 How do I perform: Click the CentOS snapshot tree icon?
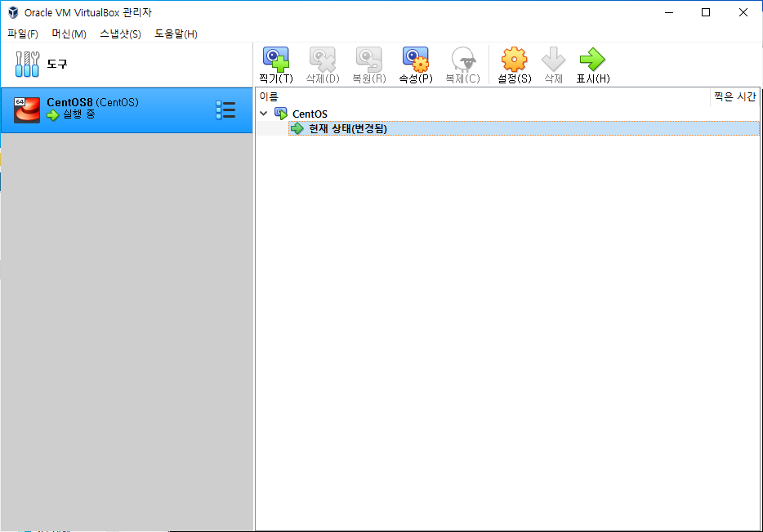(281, 114)
